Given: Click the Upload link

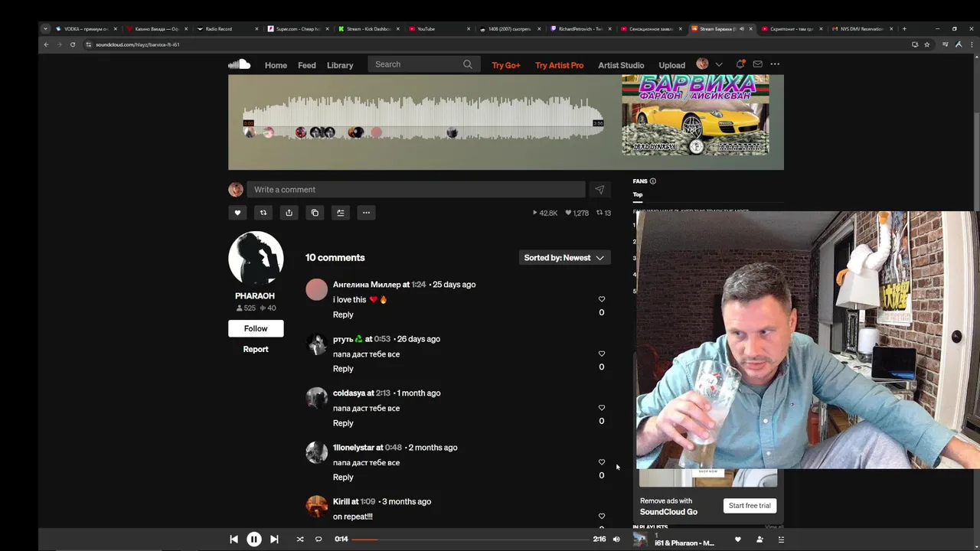Looking at the screenshot, I should (671, 65).
